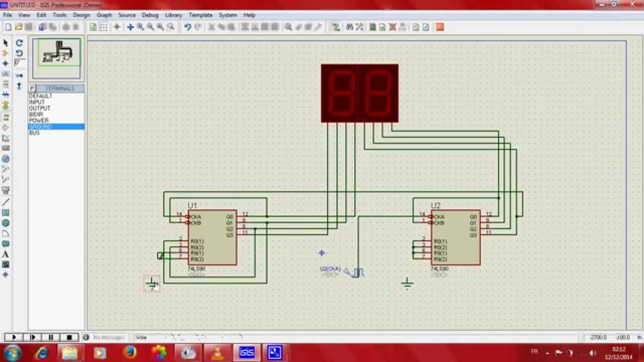The height and width of the screenshot is (362, 644).
Task: Choose the Selection mode arrow tool
Action: [6, 43]
